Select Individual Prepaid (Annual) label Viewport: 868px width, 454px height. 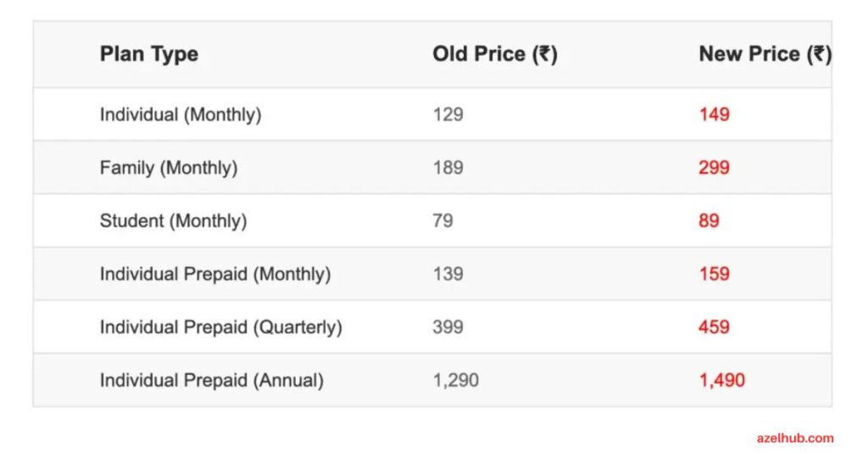pos(211,380)
